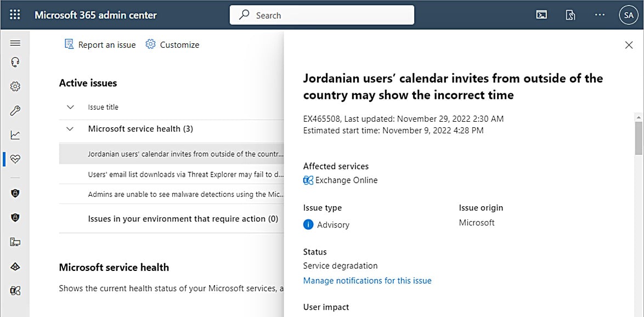The image size is (644, 317).
Task: Select the Jordanian users' calendar invites issue row
Action: coord(172,154)
